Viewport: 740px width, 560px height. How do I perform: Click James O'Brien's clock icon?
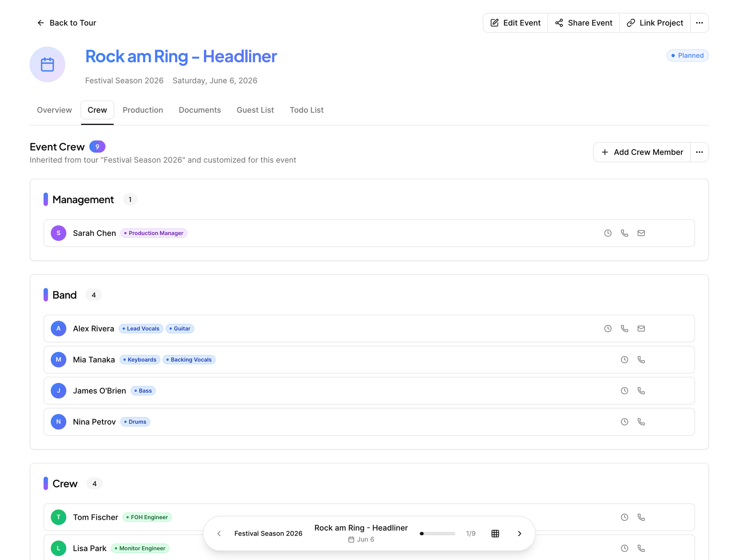pos(624,391)
